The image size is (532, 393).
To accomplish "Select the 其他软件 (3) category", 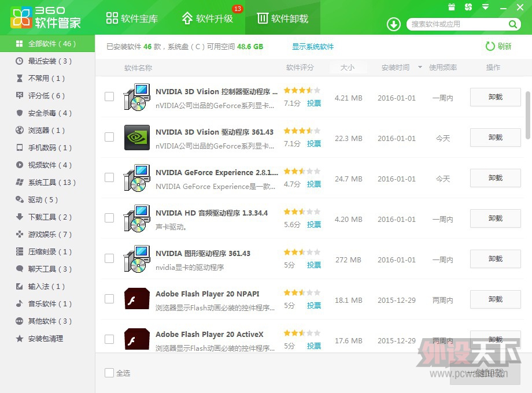I will tap(47, 321).
